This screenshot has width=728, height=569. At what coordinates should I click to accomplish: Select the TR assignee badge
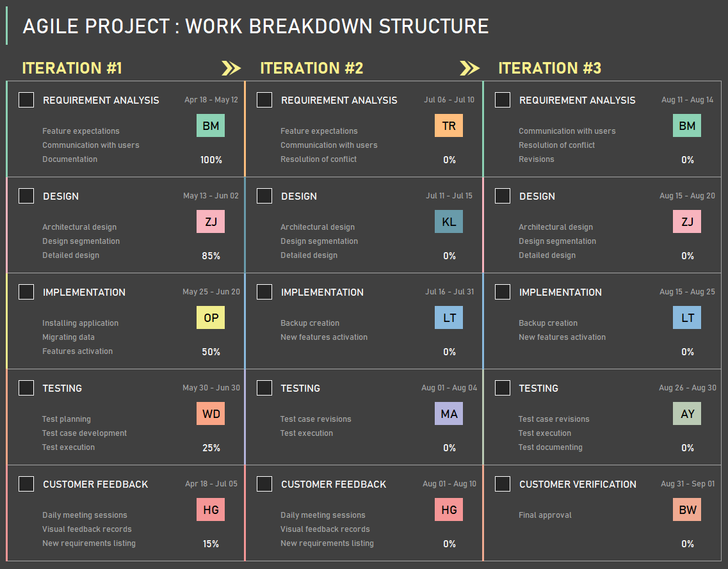449,126
